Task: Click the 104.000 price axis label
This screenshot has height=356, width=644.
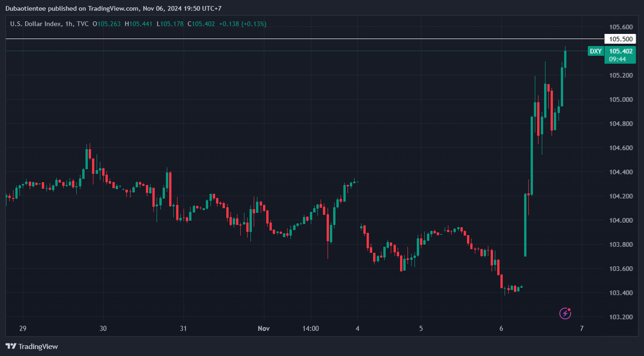Action: pos(620,220)
